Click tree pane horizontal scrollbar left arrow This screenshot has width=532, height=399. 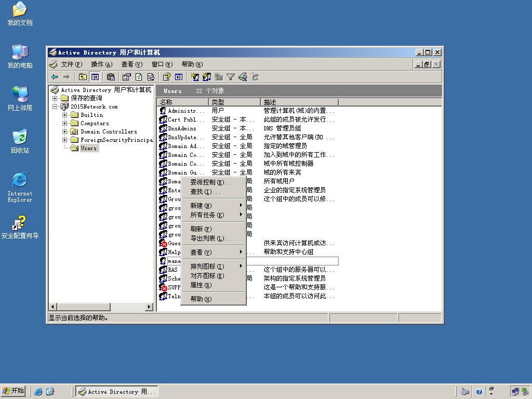52,307
